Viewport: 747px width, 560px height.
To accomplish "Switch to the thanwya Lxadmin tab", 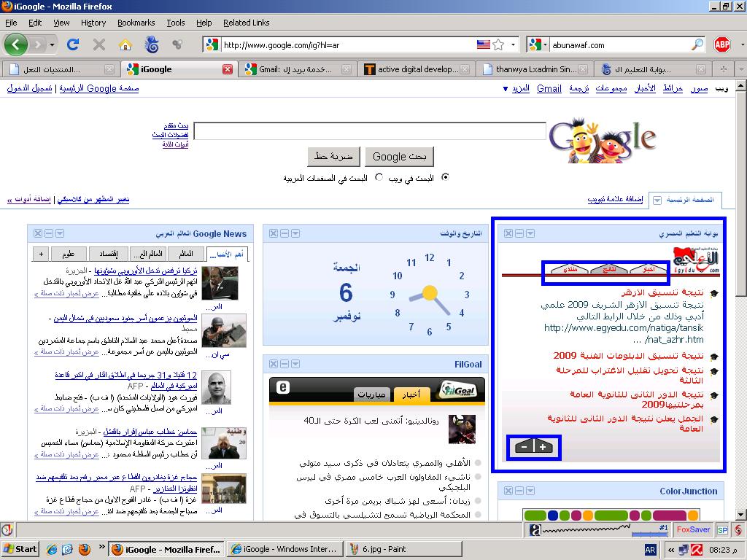I will point(535,69).
